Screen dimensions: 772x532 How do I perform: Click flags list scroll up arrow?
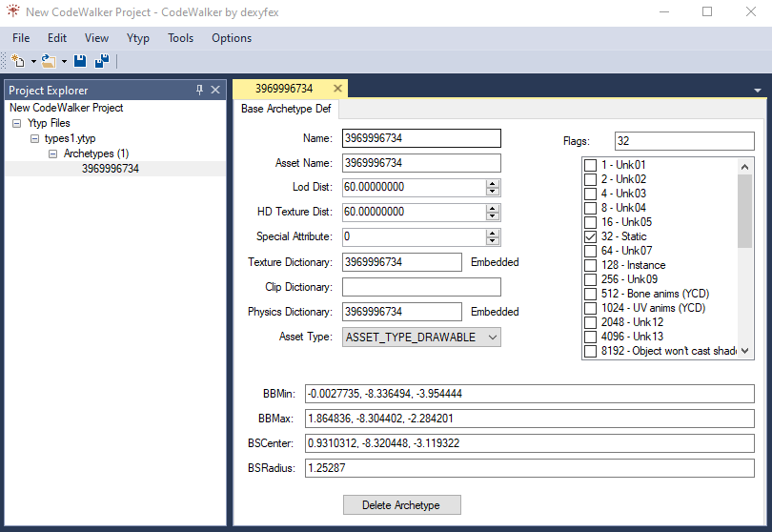coord(745,167)
